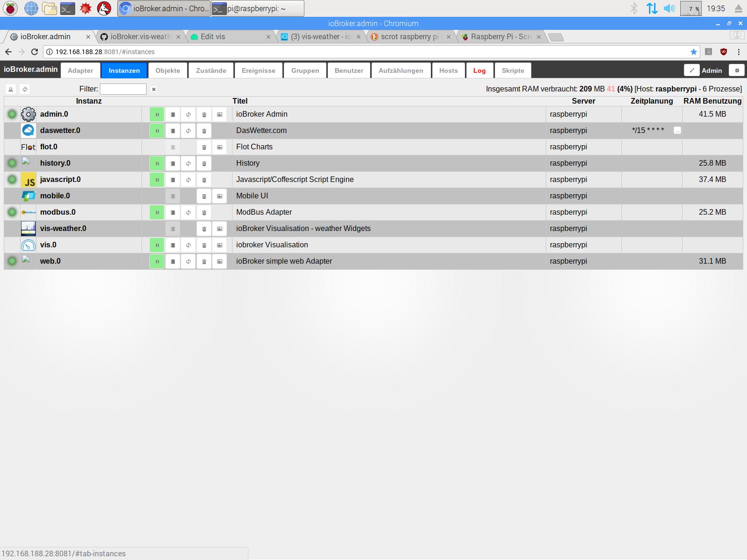Open configuration for javascript.0
Image resolution: width=747 pixels, height=560 pixels.
click(173, 180)
